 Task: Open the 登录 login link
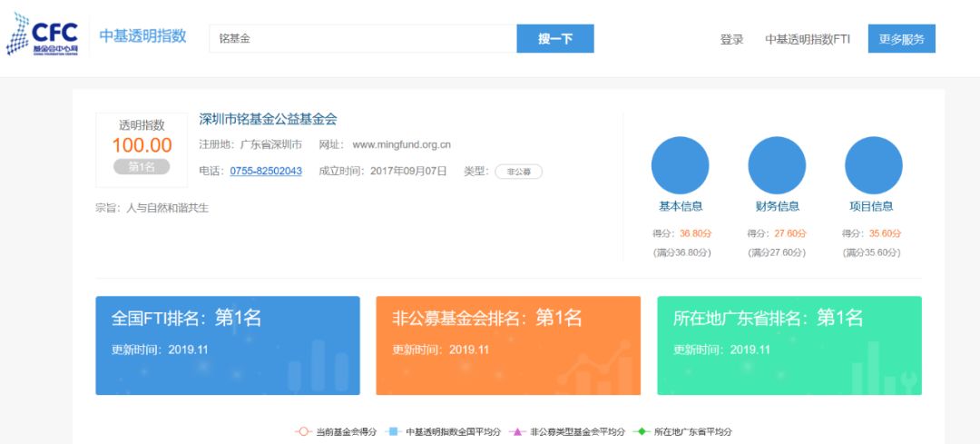[x=732, y=39]
